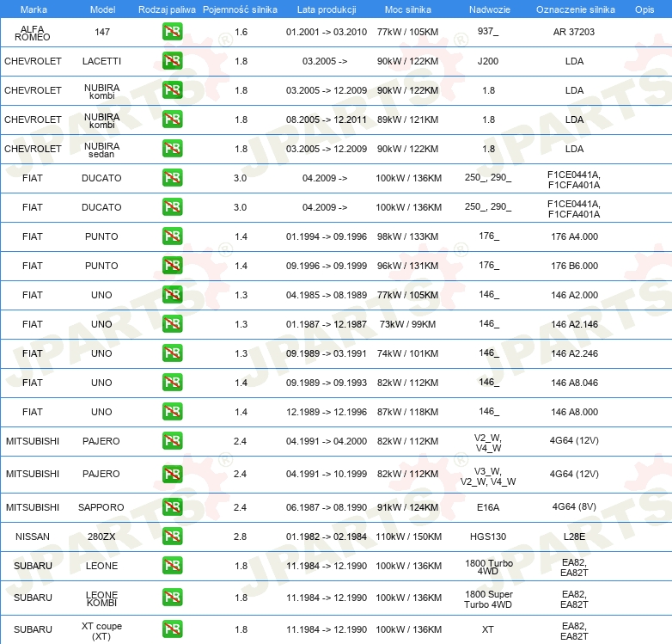The height and width of the screenshot is (644, 672).
Task: Select engine code 176 B6.000
Action: pos(574,266)
